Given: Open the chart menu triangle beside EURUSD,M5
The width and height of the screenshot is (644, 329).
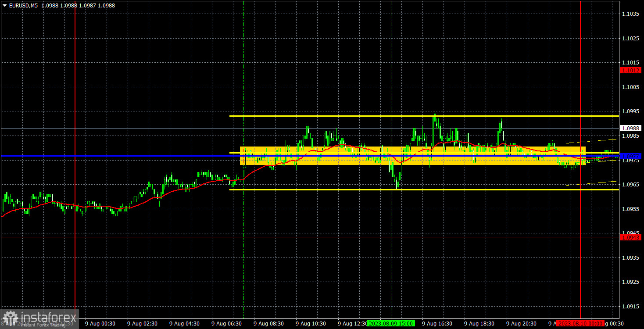Looking at the screenshot, I should (4, 5).
